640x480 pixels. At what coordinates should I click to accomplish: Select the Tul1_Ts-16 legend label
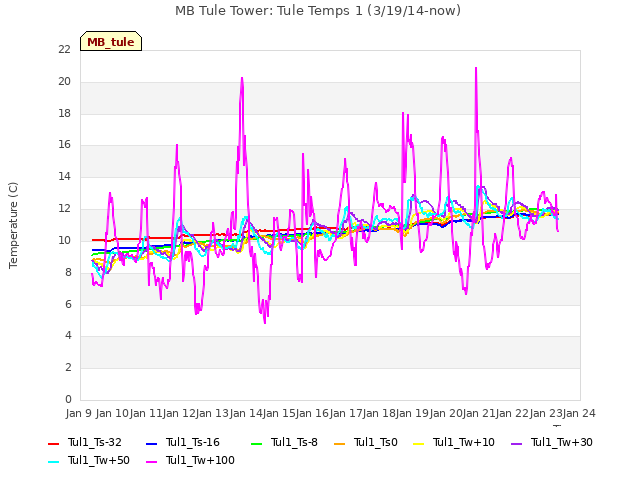(193, 442)
